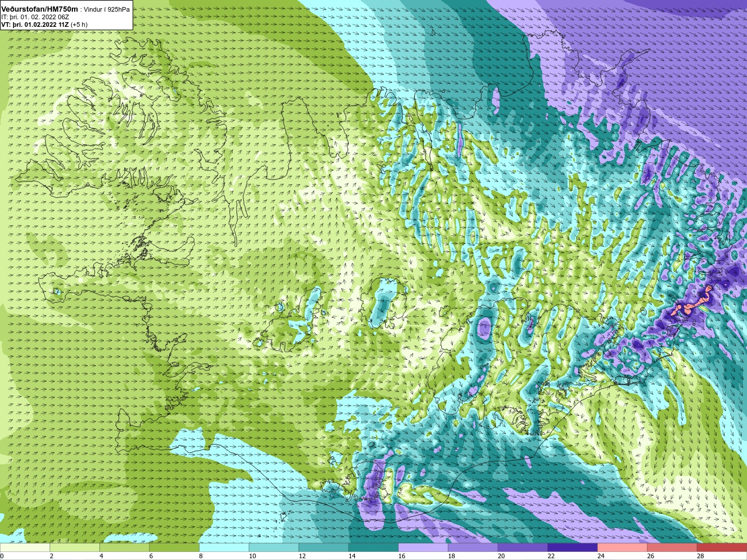Click the legend scale value 24
This screenshot has height=560, width=747.
click(x=601, y=556)
